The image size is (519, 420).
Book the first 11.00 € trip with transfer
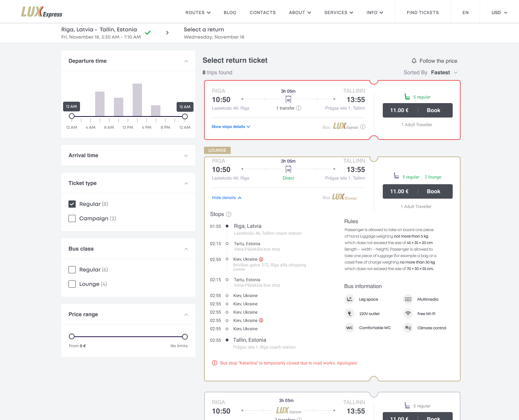point(418,110)
